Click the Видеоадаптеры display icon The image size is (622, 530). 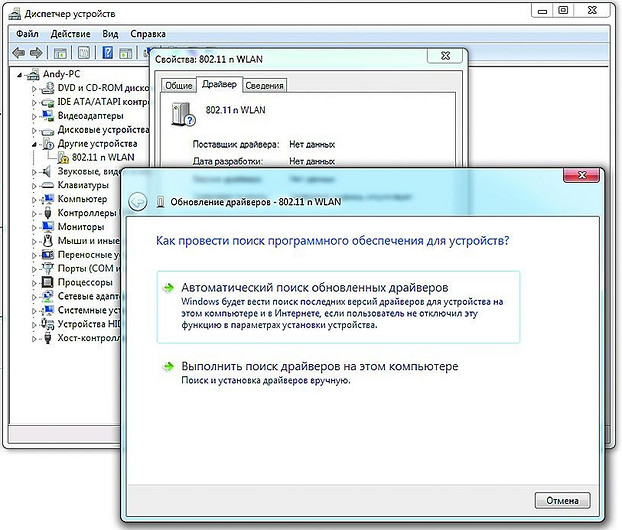48,115
